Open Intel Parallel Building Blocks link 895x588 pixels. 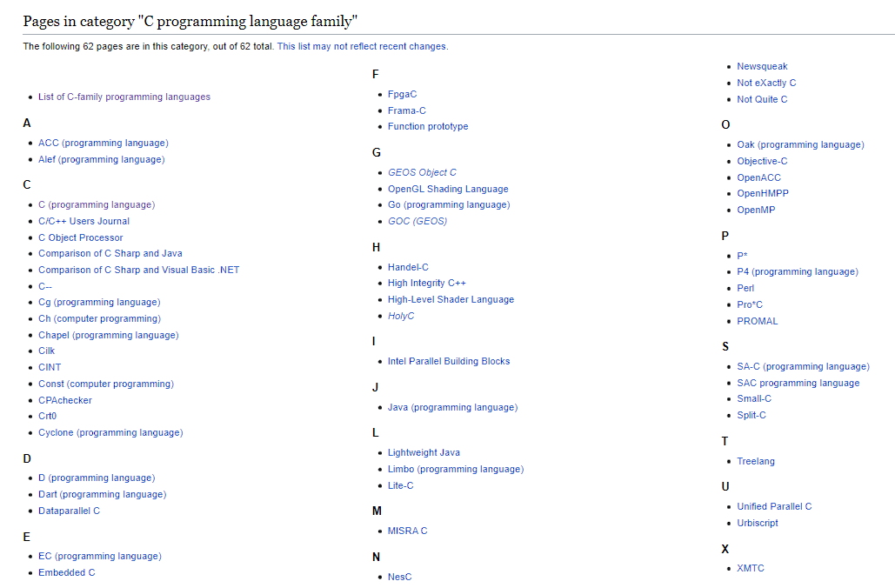(449, 361)
